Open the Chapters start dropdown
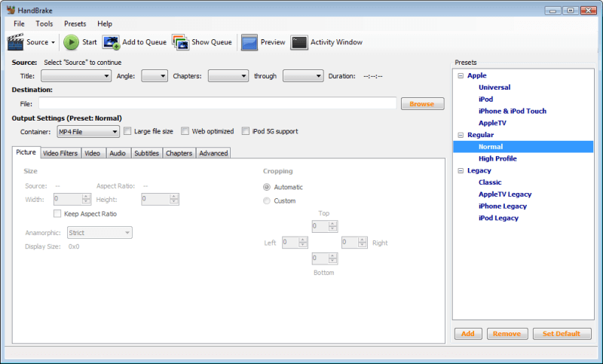 [x=228, y=76]
